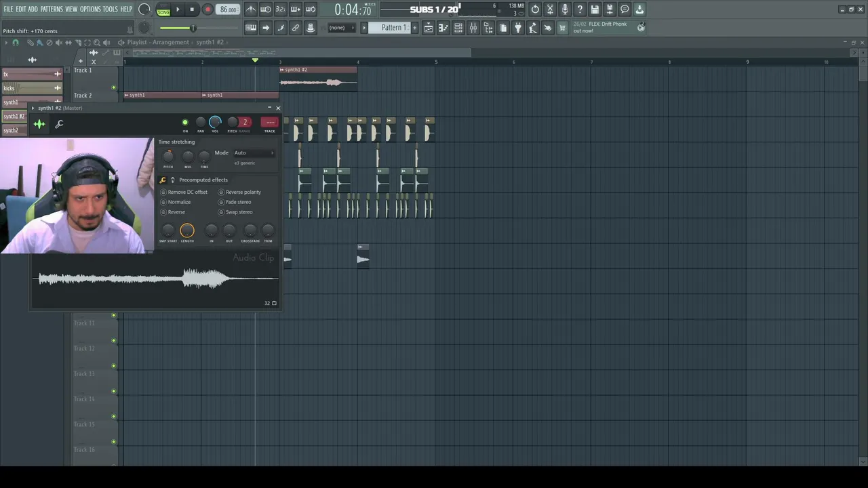Open the ADD menu
Viewport: 868px width, 488px height.
point(33,9)
